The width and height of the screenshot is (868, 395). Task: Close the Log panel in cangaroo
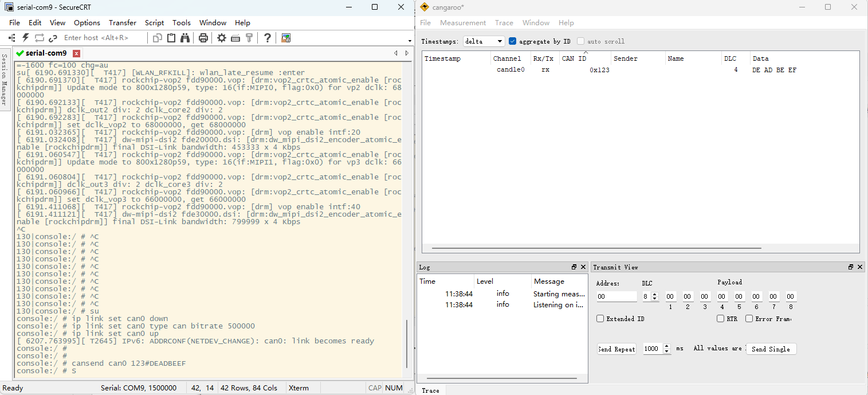point(583,267)
